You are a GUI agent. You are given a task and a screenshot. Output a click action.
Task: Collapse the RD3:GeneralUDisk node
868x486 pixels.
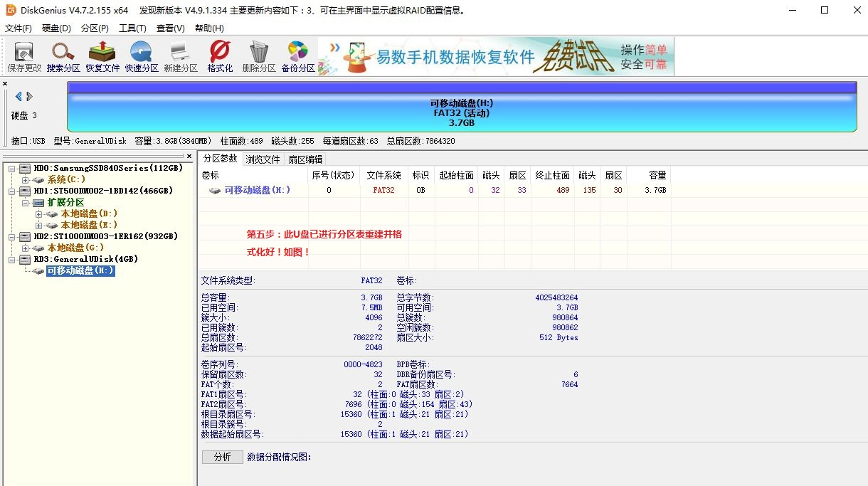coord(12,260)
